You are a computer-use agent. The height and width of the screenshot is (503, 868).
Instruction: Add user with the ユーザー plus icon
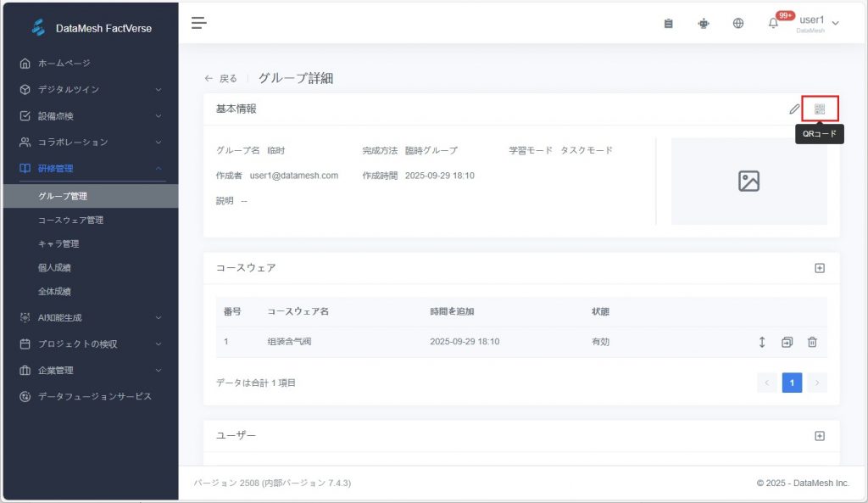pyautogui.click(x=820, y=436)
